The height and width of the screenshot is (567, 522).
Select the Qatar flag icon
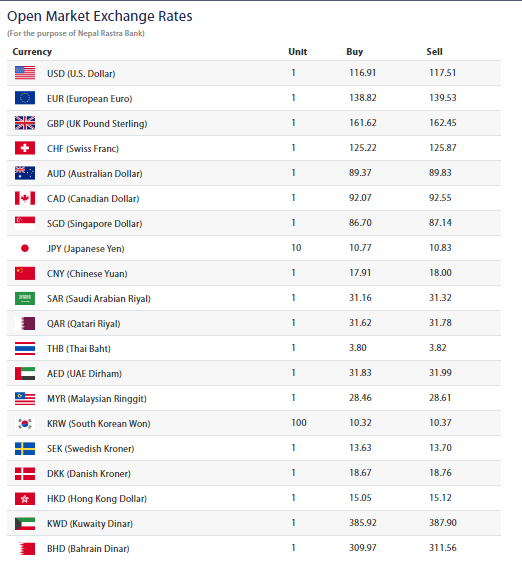point(25,323)
